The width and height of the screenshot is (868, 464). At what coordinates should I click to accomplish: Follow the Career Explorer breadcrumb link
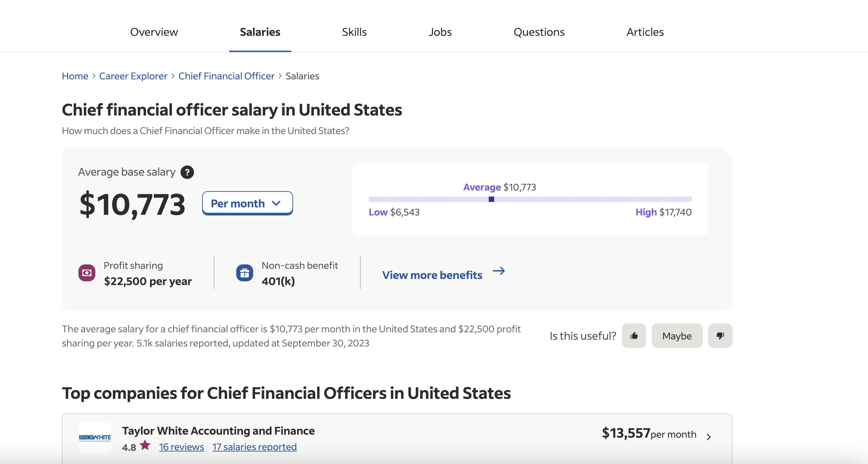[133, 76]
